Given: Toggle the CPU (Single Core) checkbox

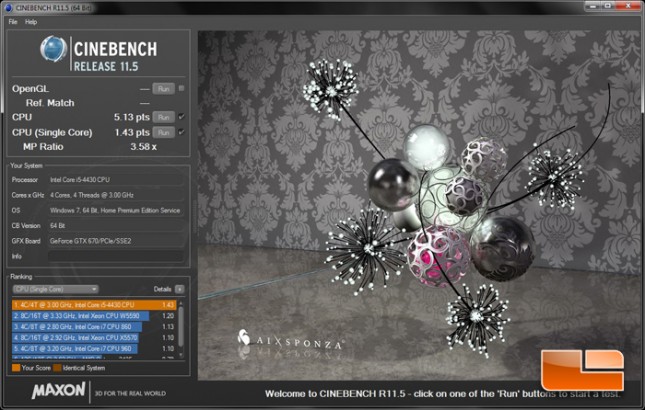Looking at the screenshot, I should [x=181, y=132].
